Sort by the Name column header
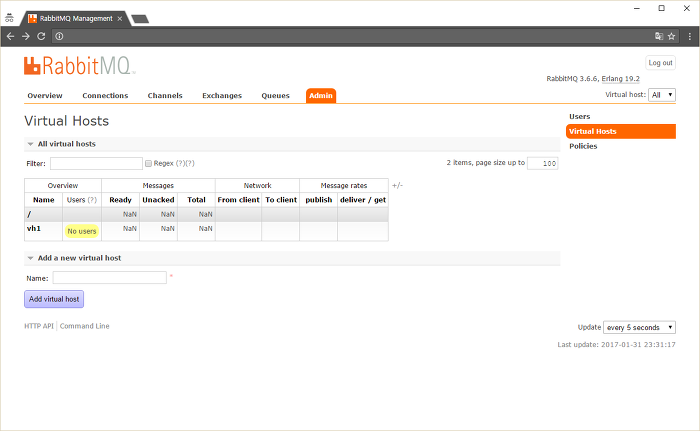 [44, 200]
